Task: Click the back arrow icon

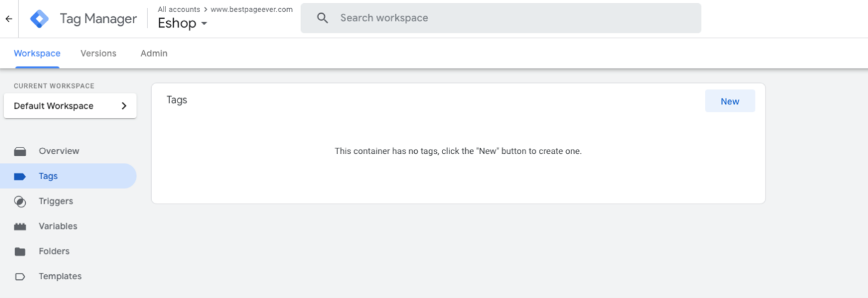Action: [x=9, y=19]
